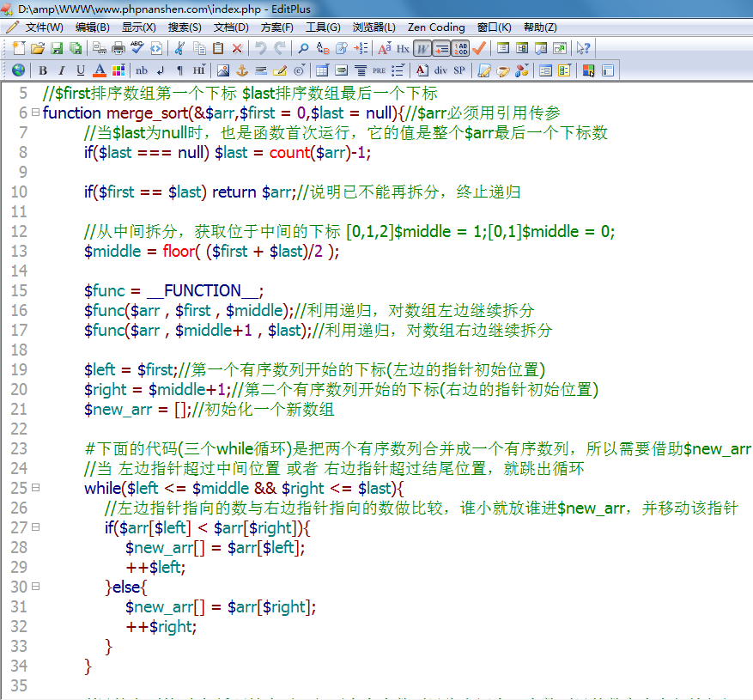This screenshot has height=700, width=753.
Task: Open the color palette grid icon
Action: pos(118,70)
